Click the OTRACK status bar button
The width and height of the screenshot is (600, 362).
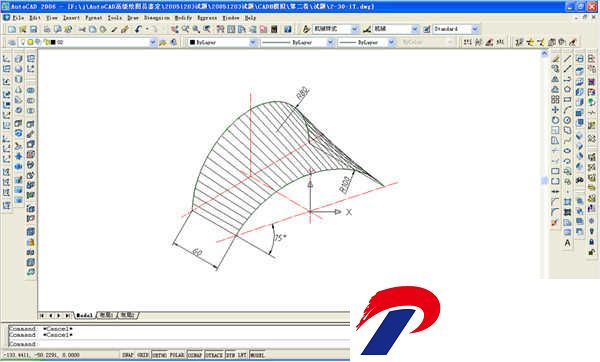pyautogui.click(x=214, y=355)
